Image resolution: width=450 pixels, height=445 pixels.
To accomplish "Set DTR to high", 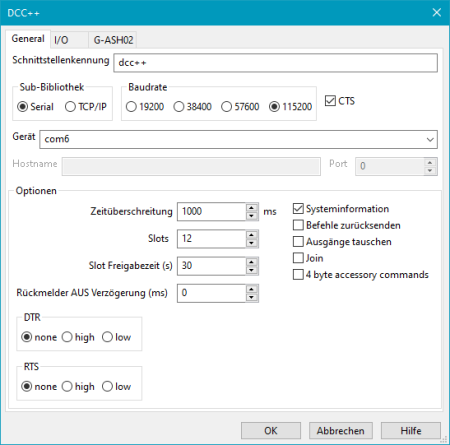I will (x=67, y=337).
